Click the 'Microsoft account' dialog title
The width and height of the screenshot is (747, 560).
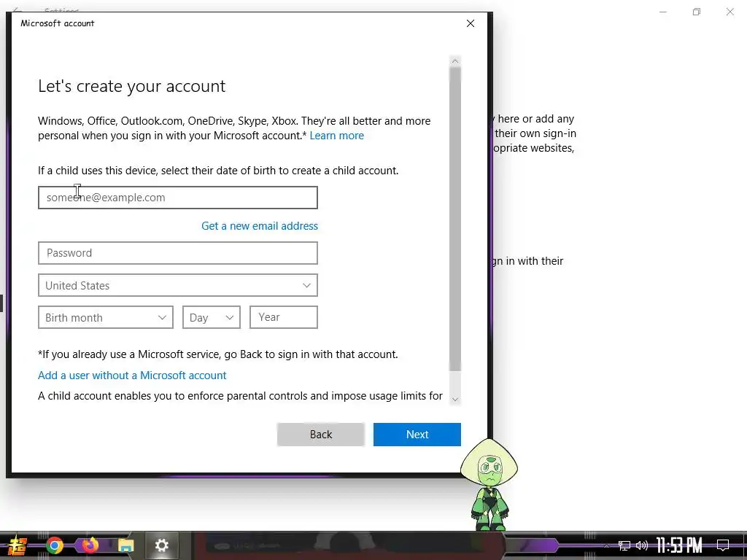[57, 23]
